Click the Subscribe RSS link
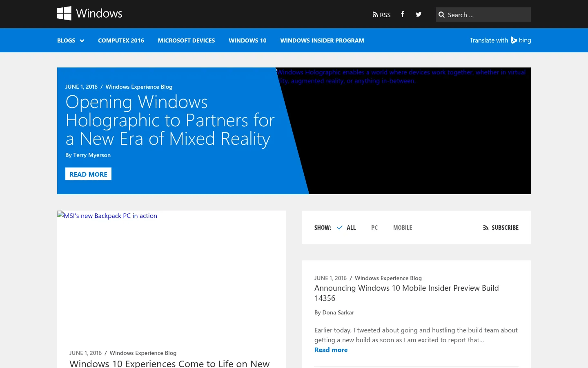Screen dimensions: 588x368 [501, 228]
